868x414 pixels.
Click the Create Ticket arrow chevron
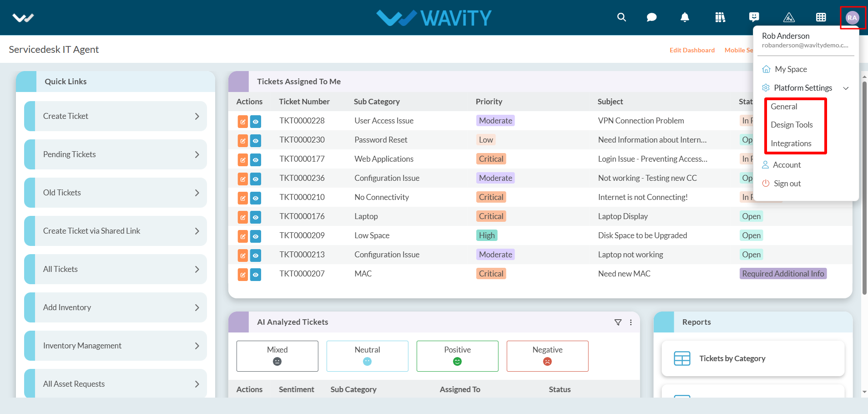(x=197, y=116)
